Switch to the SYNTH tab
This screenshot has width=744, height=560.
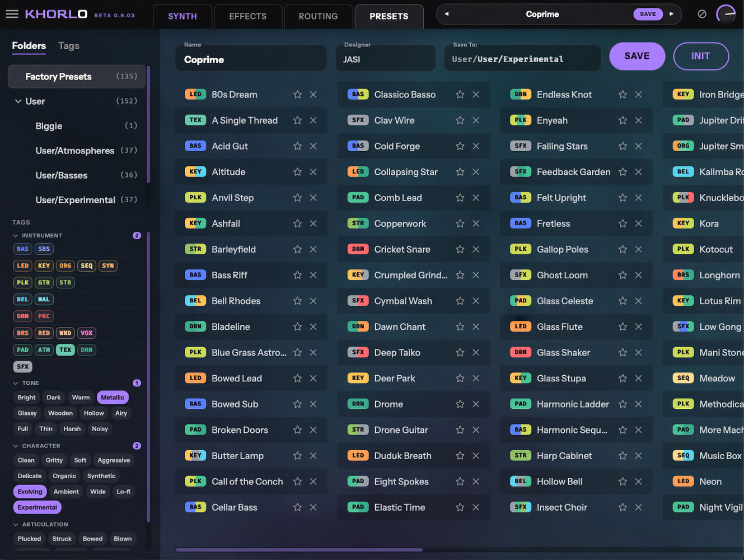tap(183, 16)
